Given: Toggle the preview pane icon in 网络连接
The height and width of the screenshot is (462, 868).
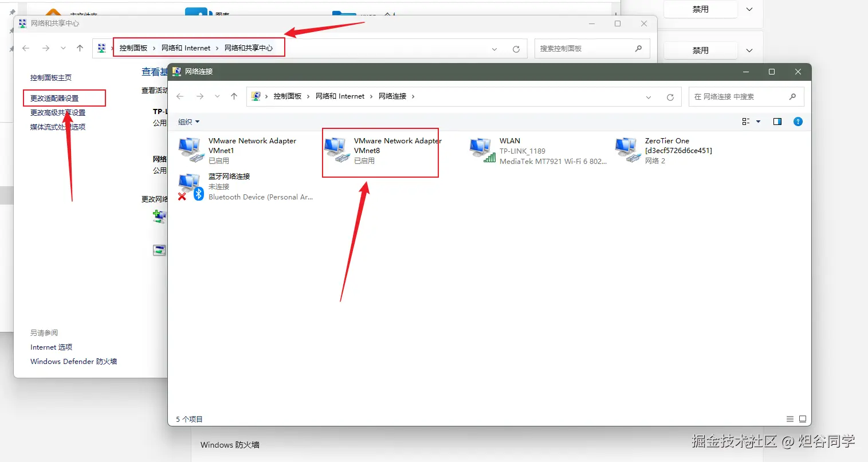Looking at the screenshot, I should tap(777, 122).
